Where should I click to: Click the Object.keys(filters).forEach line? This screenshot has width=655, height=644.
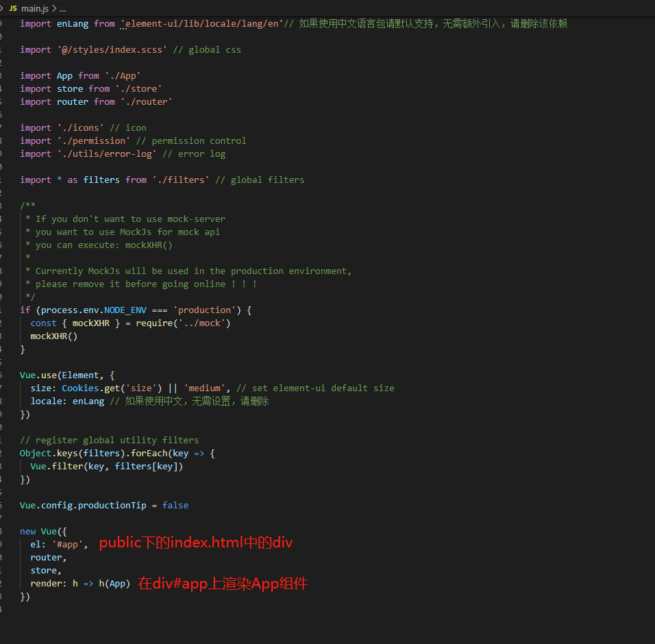click(117, 453)
